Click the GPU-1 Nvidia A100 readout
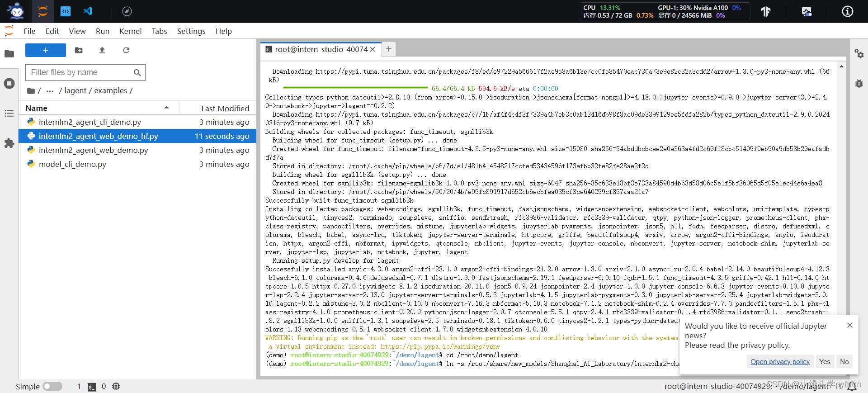868x393 pixels. coord(699,8)
